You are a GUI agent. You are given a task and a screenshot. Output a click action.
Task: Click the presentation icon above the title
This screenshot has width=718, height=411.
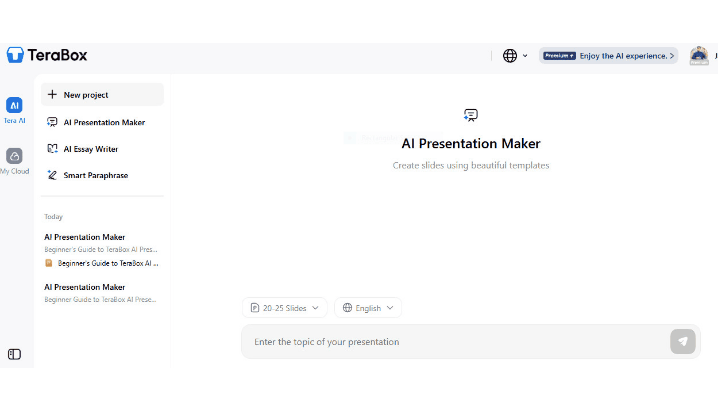pos(471,115)
